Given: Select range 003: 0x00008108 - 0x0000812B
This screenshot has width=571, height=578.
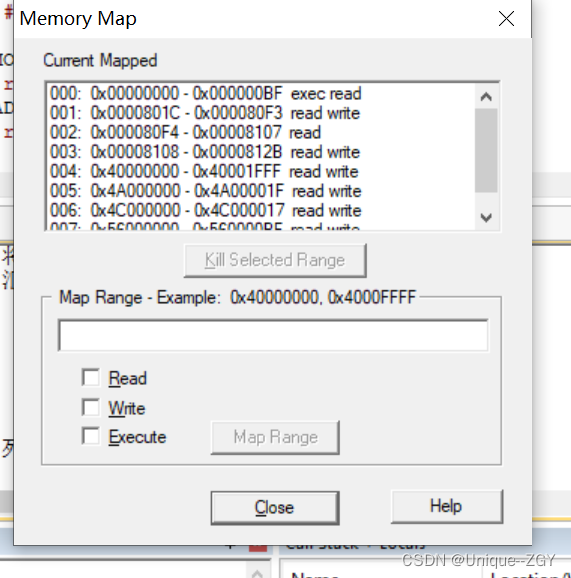Looking at the screenshot, I should pyautogui.click(x=261, y=152).
